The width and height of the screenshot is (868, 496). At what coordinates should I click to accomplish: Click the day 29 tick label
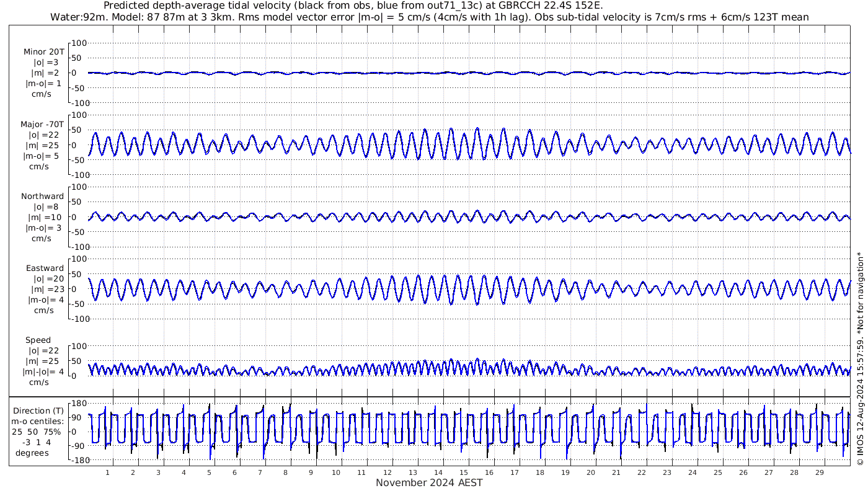click(819, 472)
